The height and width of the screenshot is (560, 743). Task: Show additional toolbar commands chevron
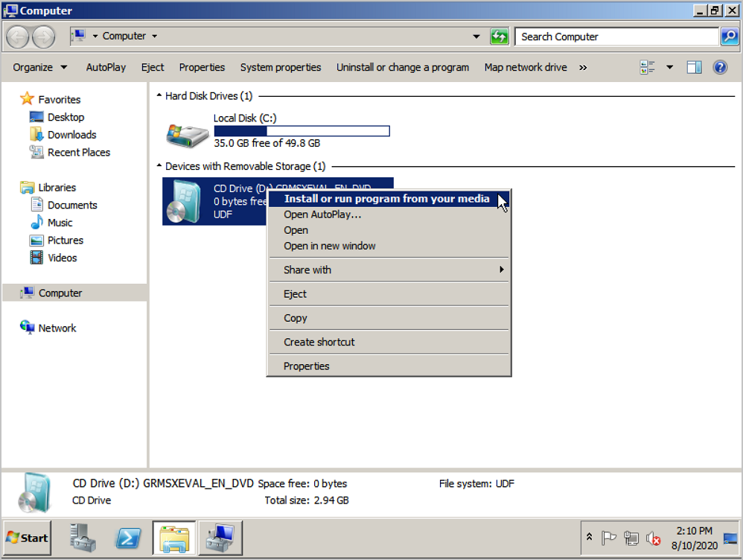[x=583, y=67]
